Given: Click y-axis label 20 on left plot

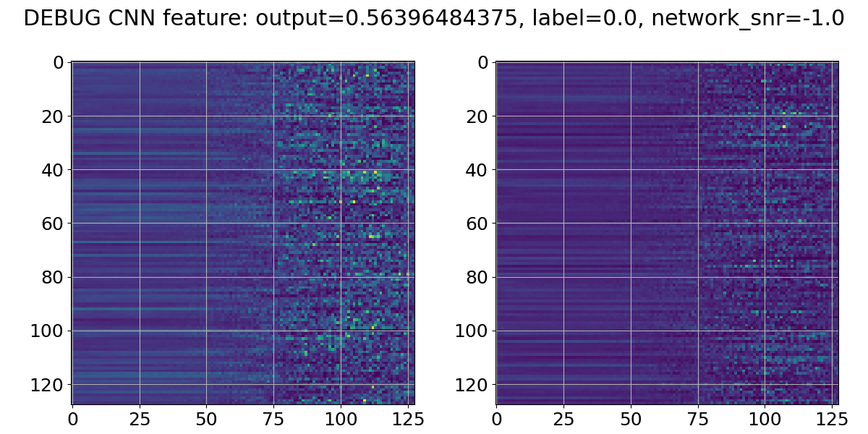Looking at the screenshot, I should 54,116.
